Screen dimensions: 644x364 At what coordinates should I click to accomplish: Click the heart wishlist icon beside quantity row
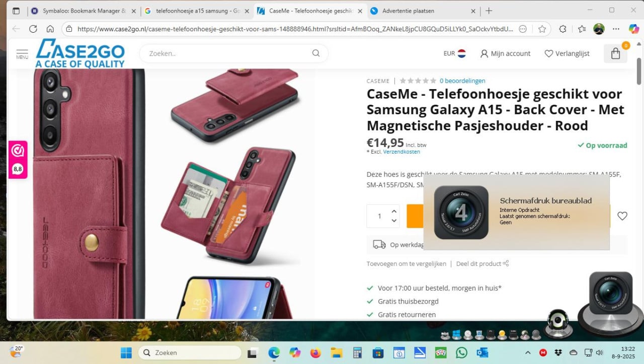622,216
